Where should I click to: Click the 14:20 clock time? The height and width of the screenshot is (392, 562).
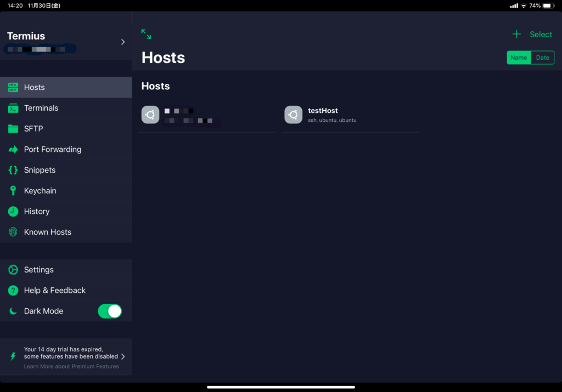coord(15,5)
